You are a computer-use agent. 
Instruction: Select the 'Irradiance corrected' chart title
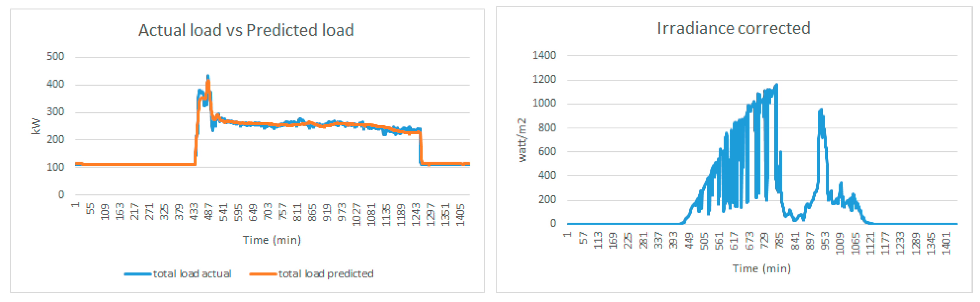[733, 28]
